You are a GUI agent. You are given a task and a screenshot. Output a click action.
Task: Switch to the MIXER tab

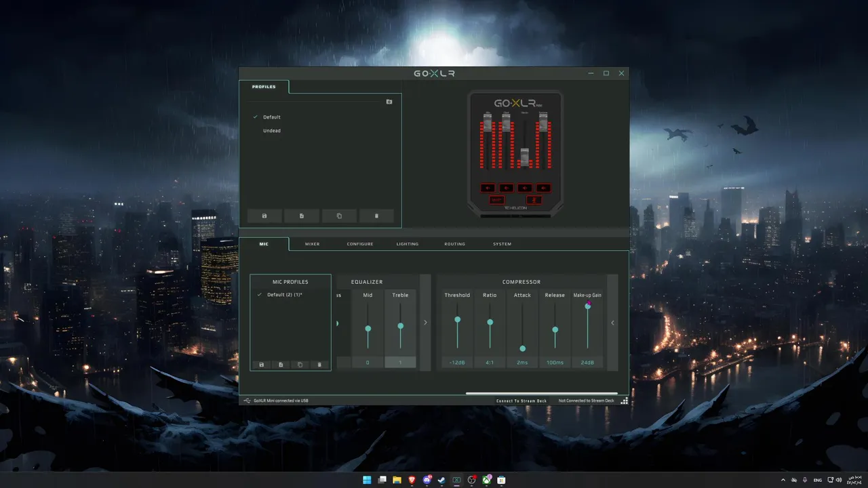[x=312, y=244]
